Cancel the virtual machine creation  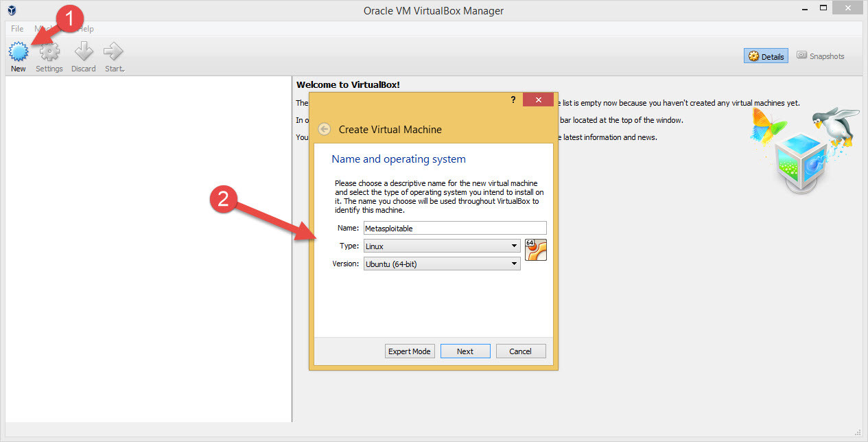point(521,351)
